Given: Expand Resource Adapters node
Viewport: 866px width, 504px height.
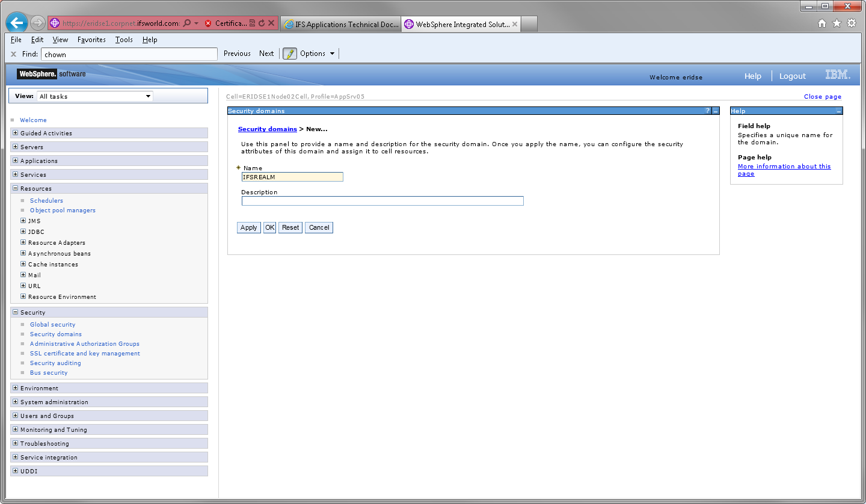Looking at the screenshot, I should 23,242.
